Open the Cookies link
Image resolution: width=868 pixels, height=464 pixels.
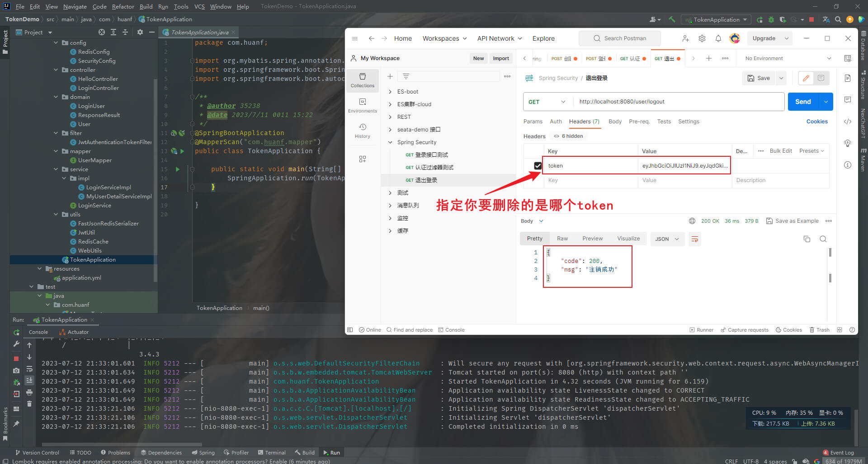(x=817, y=122)
